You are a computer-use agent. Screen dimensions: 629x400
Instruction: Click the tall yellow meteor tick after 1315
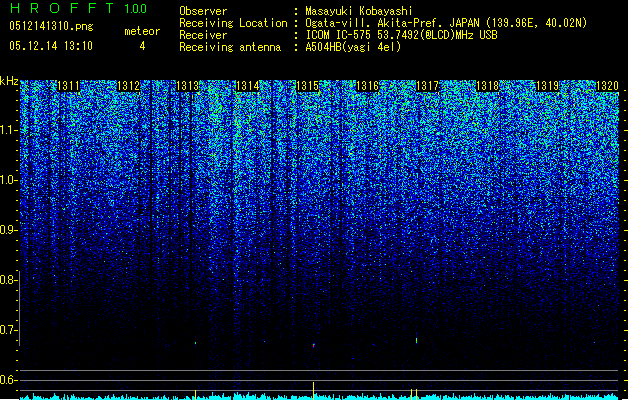pos(313,391)
